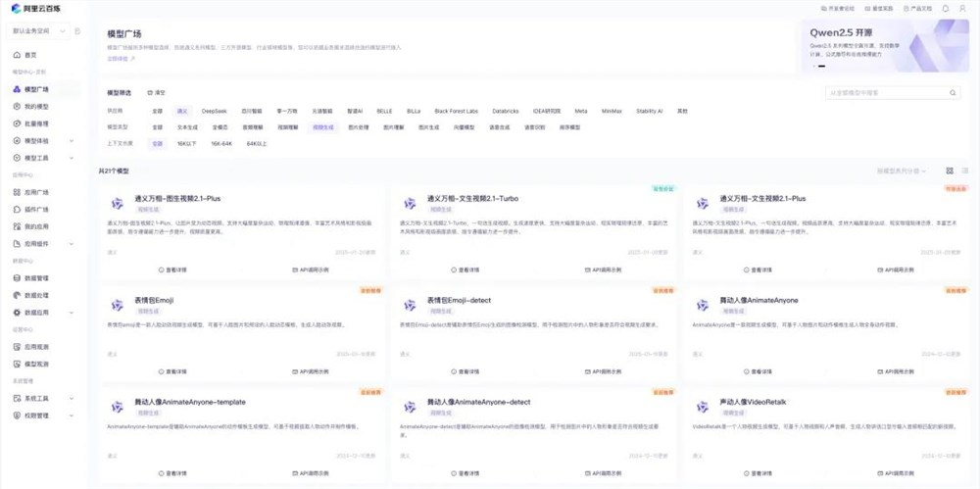Click the 表情包Emoji-detect model icon

point(410,305)
